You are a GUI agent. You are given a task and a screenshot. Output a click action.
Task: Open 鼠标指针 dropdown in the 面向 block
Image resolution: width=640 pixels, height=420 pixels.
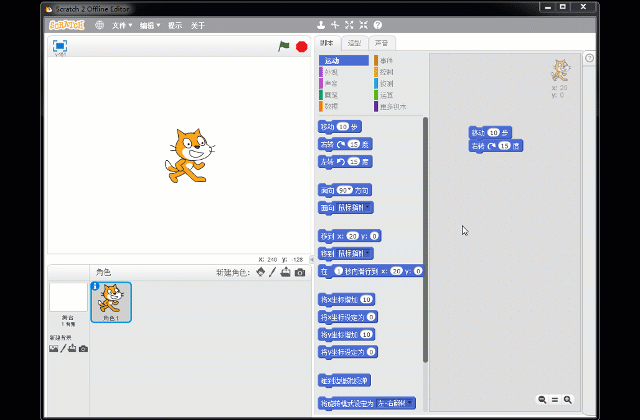pos(368,207)
